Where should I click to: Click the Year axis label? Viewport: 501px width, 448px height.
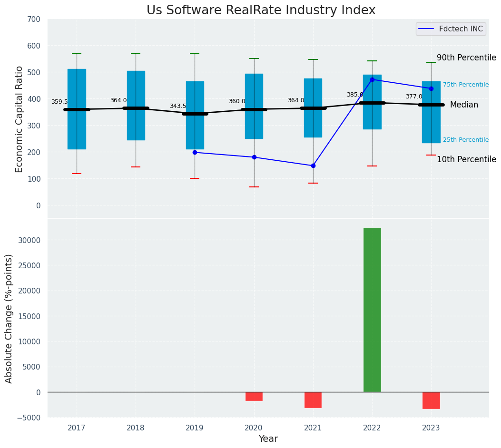(x=268, y=438)
